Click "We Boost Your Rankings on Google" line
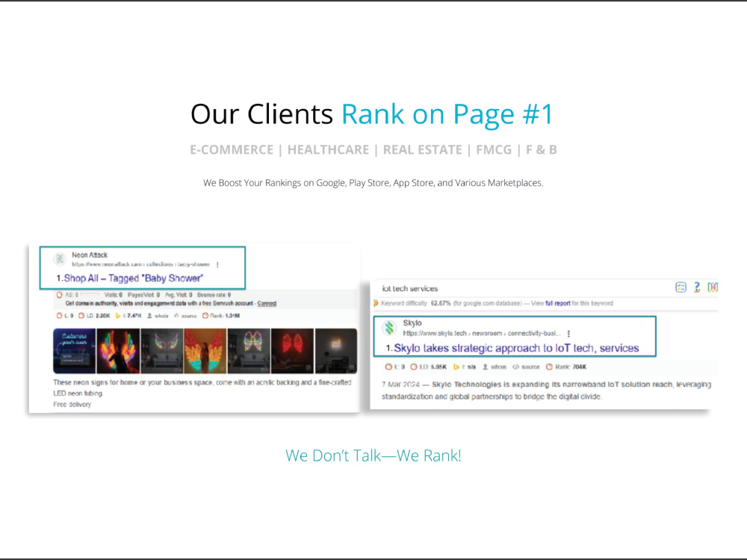The width and height of the screenshot is (747, 560). (x=373, y=183)
